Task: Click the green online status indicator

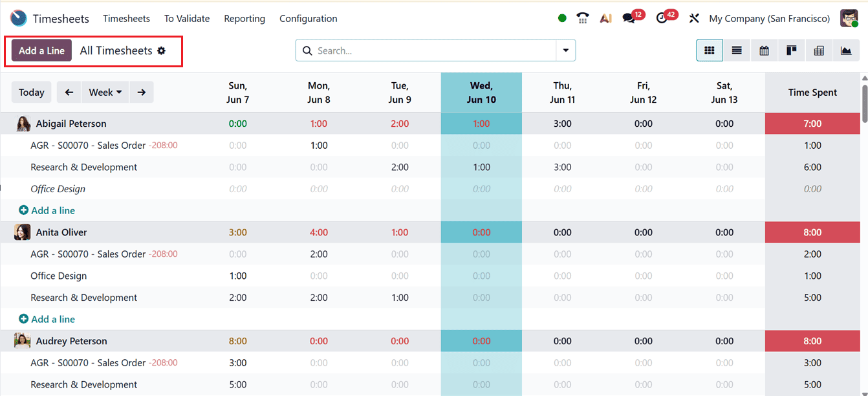Action: click(562, 18)
